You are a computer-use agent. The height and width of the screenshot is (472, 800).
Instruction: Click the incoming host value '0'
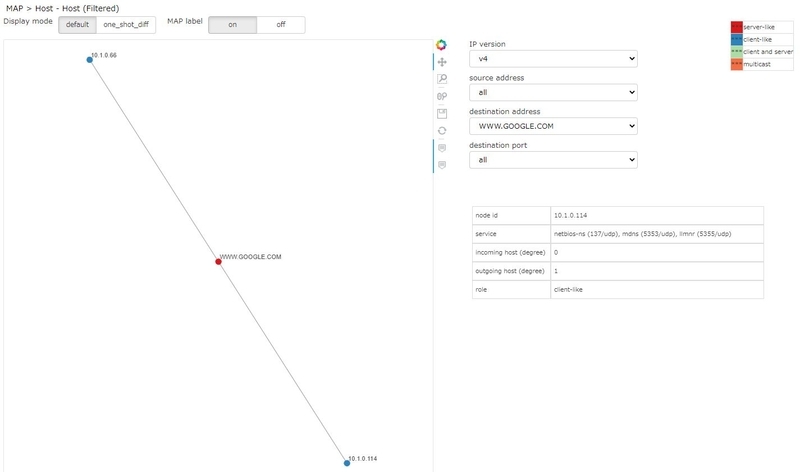(556, 253)
